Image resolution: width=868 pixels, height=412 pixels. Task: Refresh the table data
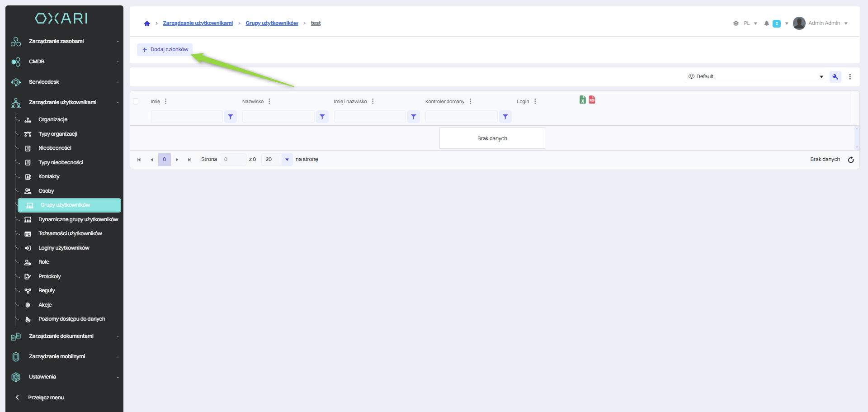coord(850,160)
